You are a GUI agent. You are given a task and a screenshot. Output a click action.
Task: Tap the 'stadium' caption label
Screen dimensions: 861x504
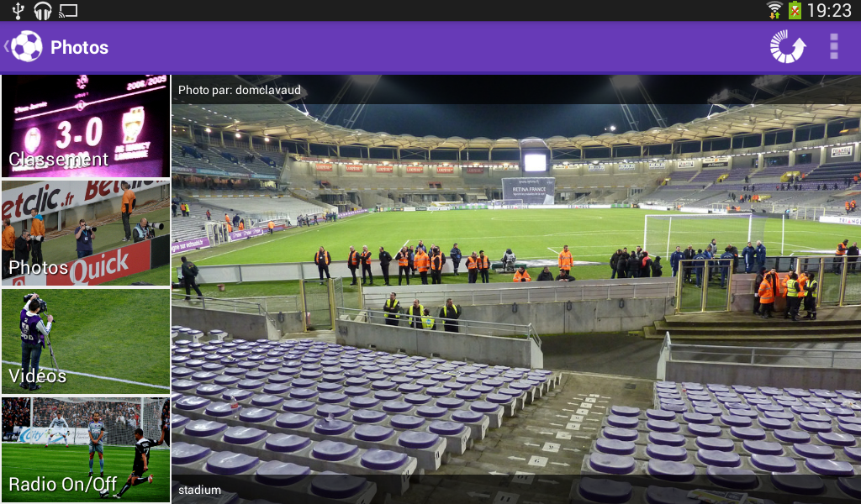tap(199, 490)
